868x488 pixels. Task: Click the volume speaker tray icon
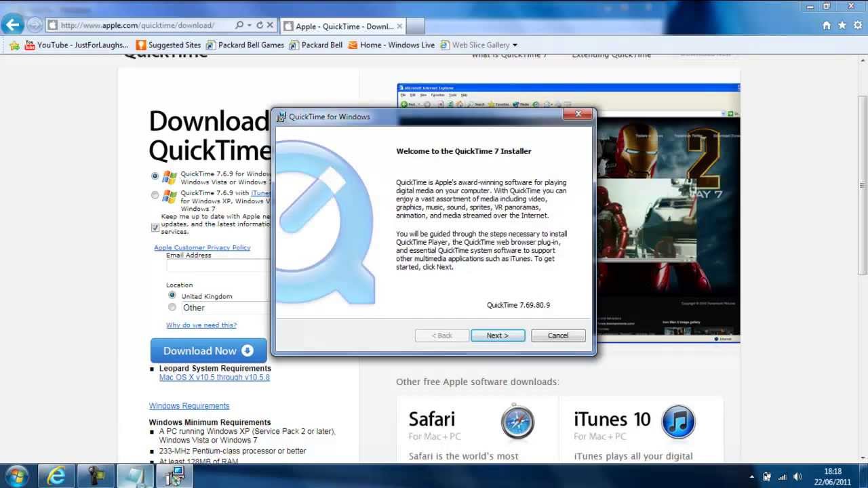point(797,476)
